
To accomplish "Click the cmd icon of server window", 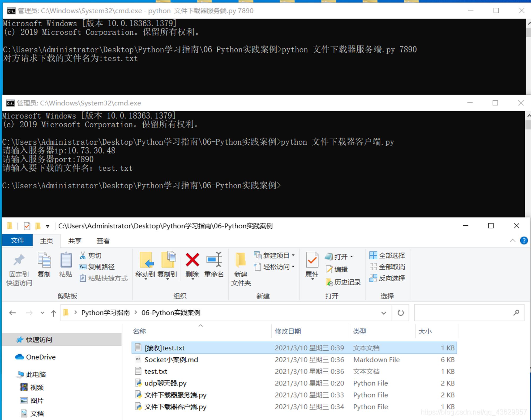I will click(11, 11).
